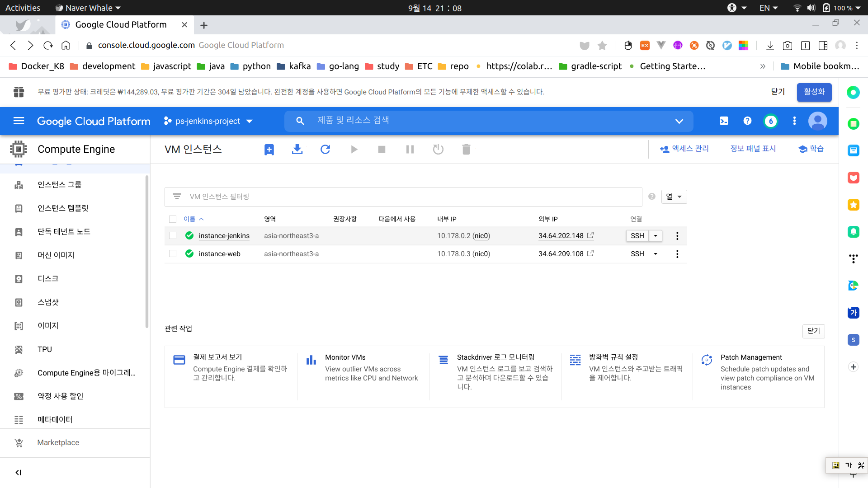Open the help question mark icon

tap(747, 121)
